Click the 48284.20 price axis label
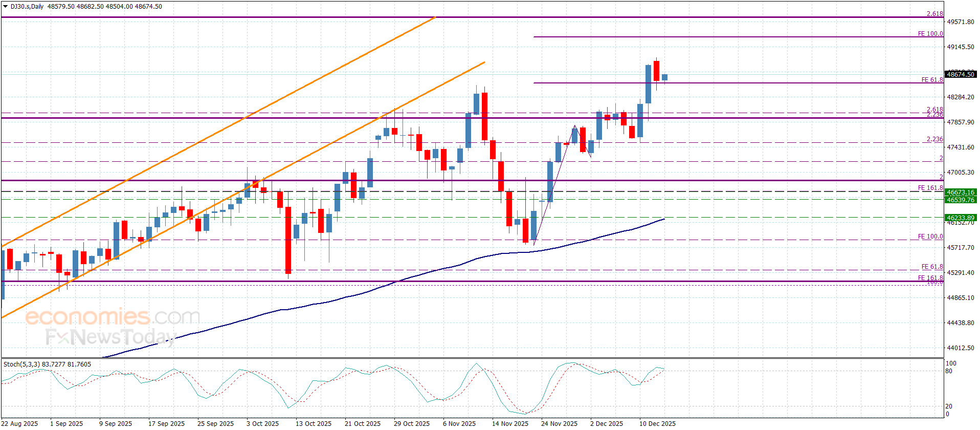 click(x=961, y=97)
